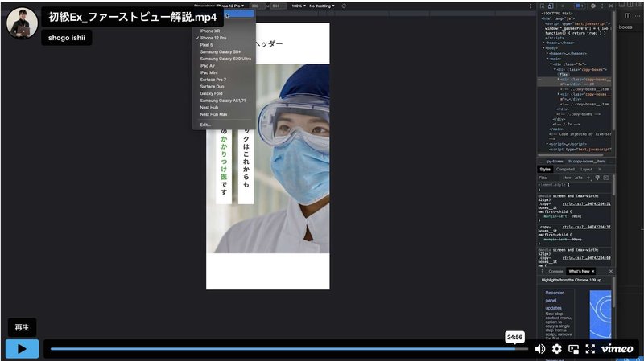The image size is (644, 361).
Task: Play the Vimeo video
Action: (x=23, y=349)
